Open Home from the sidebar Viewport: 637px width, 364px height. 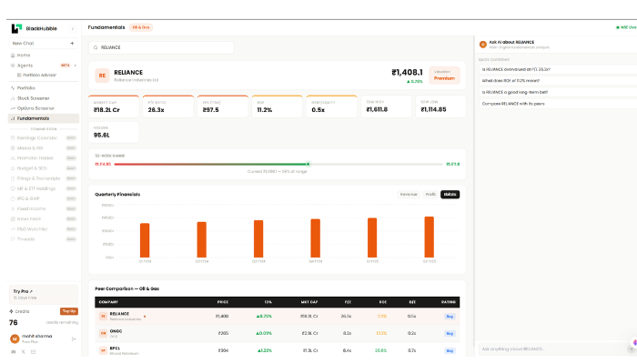click(x=24, y=55)
